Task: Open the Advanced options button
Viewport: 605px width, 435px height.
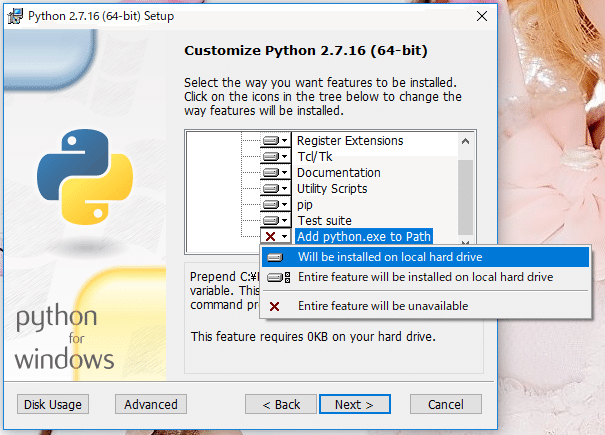Action: pyautogui.click(x=151, y=404)
